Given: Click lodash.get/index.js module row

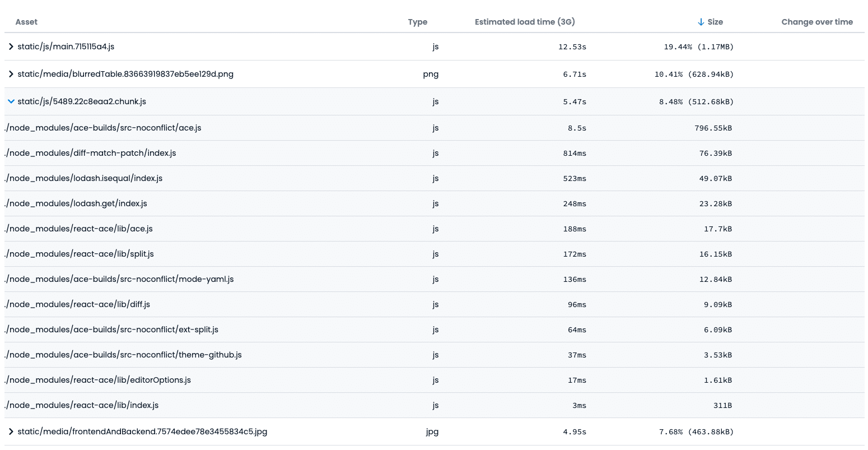Looking at the screenshot, I should click(x=435, y=203).
